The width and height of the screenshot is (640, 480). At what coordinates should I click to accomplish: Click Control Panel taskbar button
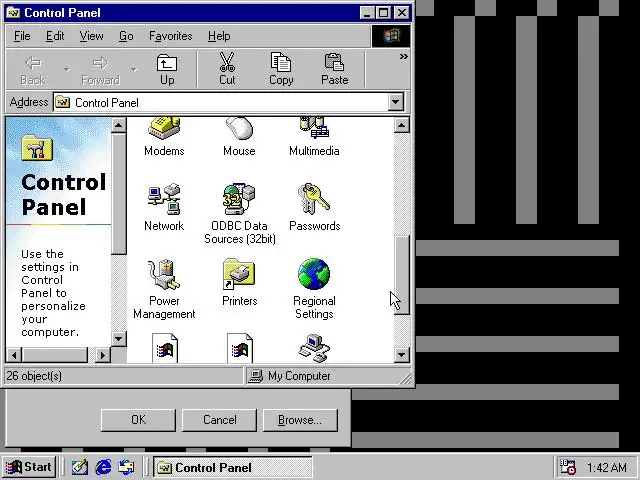pyautogui.click(x=233, y=467)
